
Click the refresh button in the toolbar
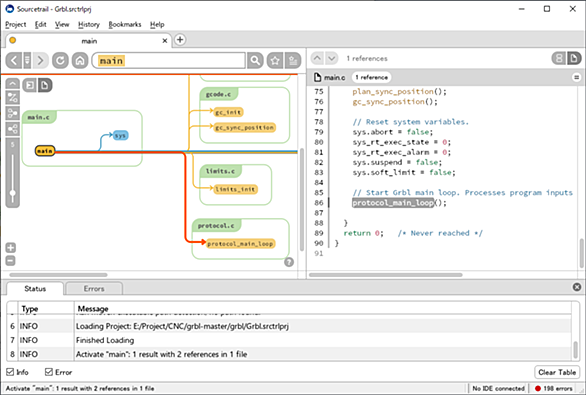click(60, 60)
